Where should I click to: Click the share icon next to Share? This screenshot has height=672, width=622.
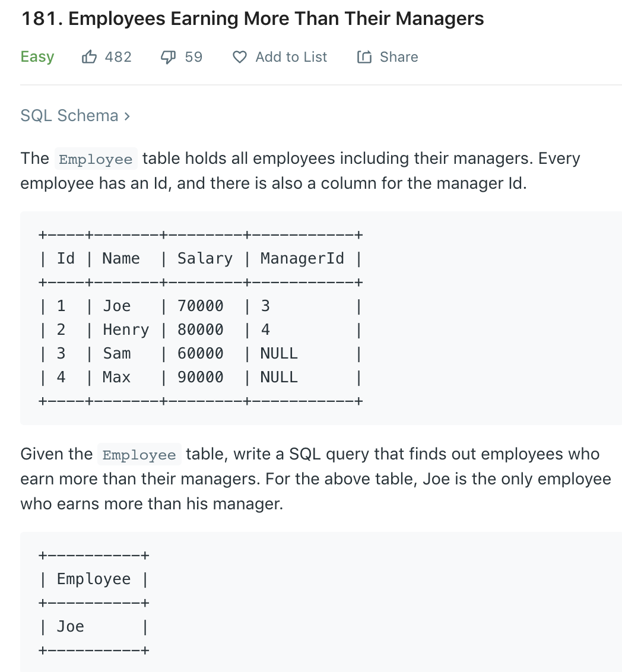pos(364,56)
